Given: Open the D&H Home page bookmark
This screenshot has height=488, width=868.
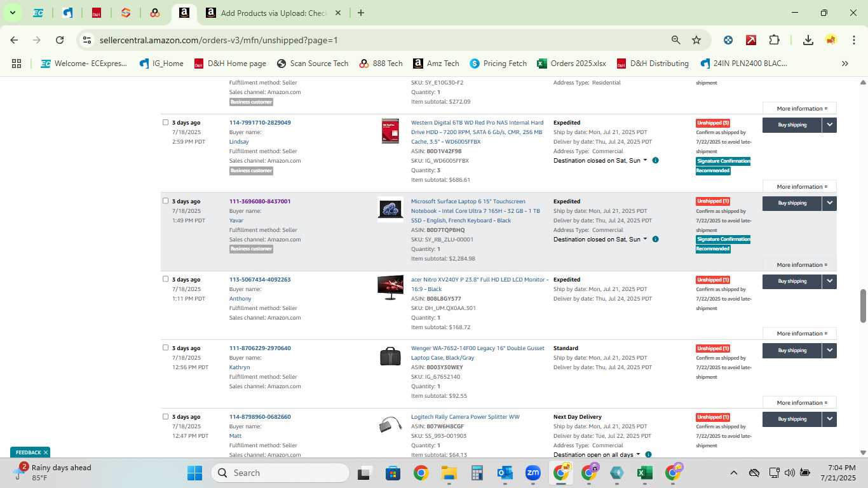Looking at the screenshot, I should click(230, 64).
